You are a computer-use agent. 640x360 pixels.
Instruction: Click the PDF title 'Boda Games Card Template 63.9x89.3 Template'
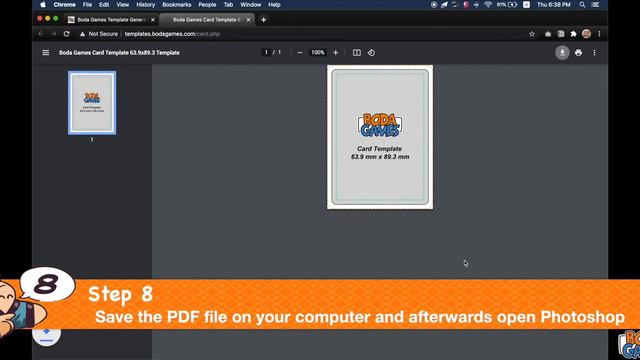(119, 53)
